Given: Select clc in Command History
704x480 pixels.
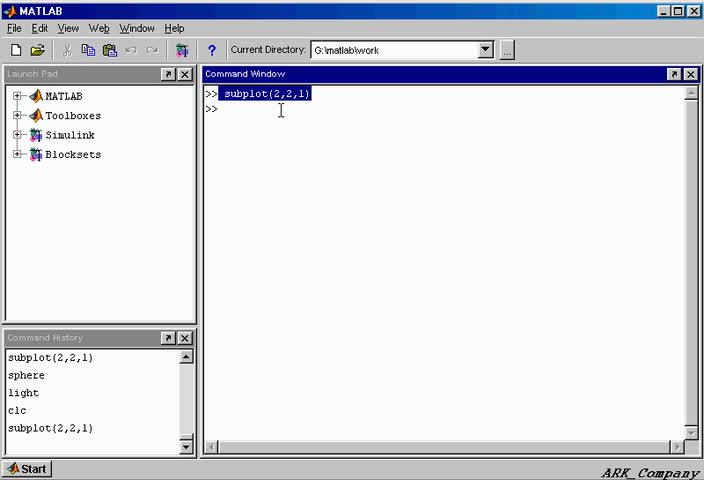Looking at the screenshot, I should 17,410.
